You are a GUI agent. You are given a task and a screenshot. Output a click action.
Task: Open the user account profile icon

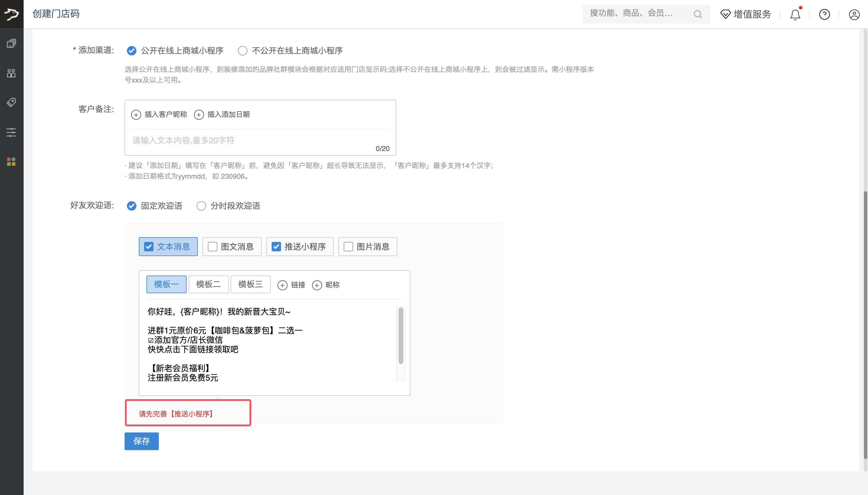pyautogui.click(x=854, y=15)
